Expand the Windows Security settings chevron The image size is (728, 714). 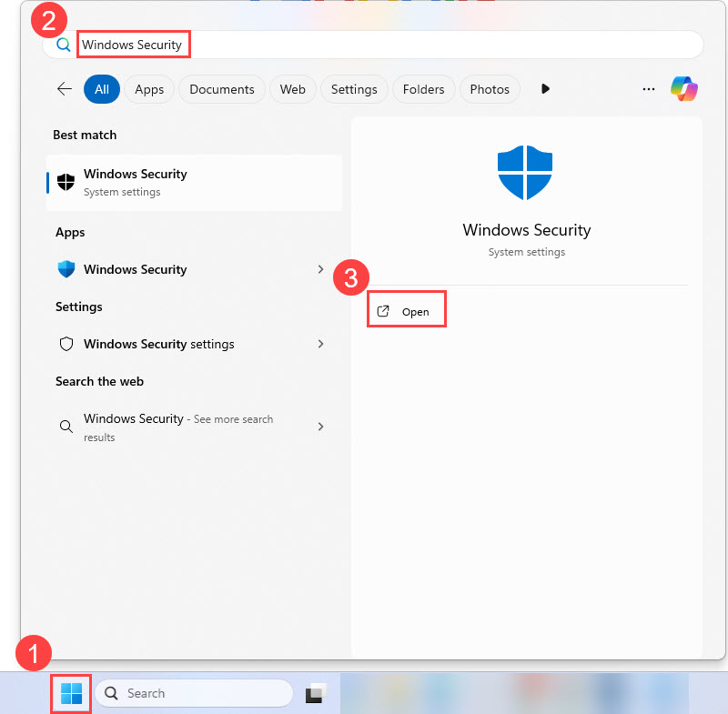[320, 344]
